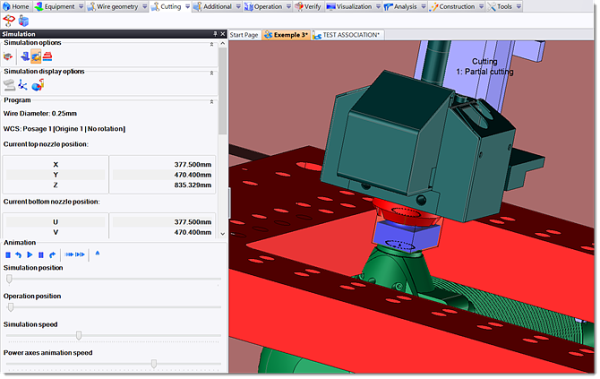
Task: Expand the Operation tab dropdown arrow
Action: [289, 7]
